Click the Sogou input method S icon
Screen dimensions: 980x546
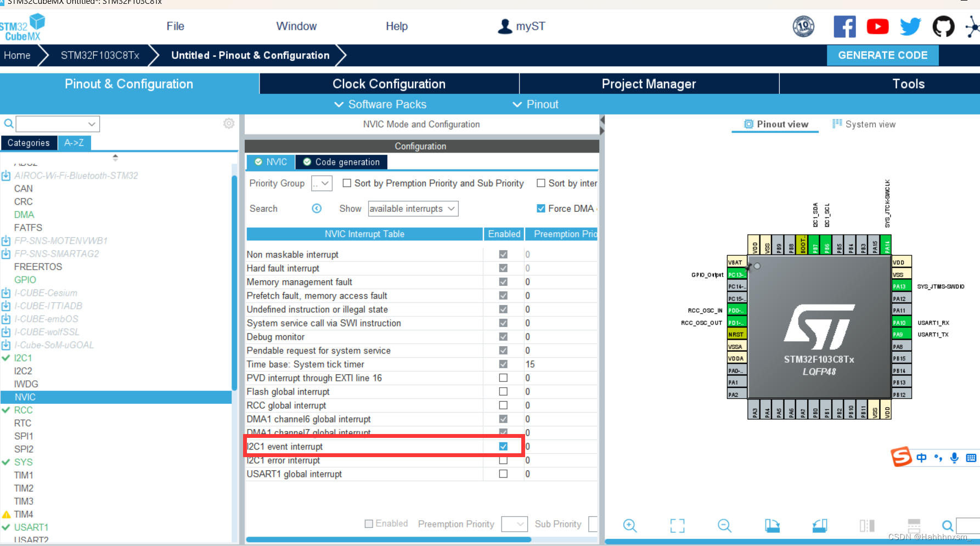(901, 457)
